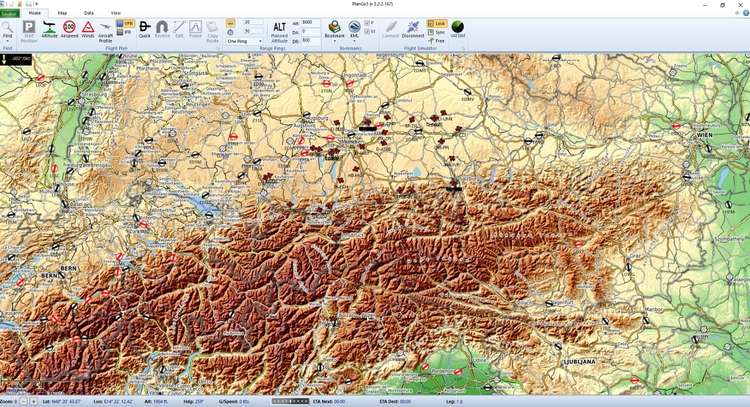The height and width of the screenshot is (407, 750).
Task: Open the Data ribbon tab
Action: tap(89, 12)
